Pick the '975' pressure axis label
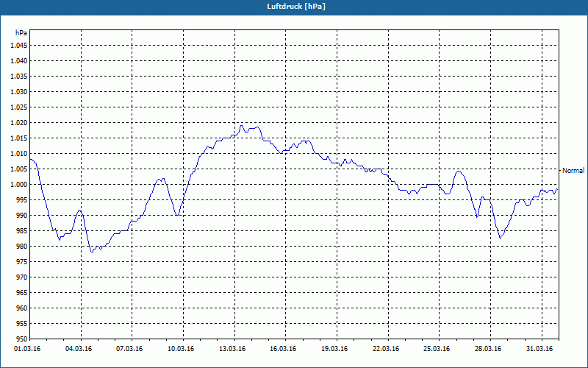 click(x=23, y=262)
